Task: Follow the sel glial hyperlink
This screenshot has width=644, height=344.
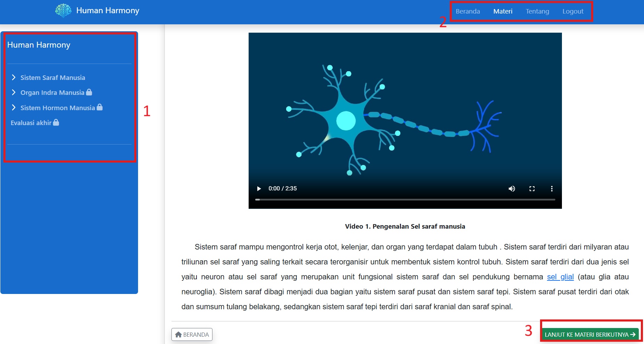Action: pyautogui.click(x=560, y=277)
